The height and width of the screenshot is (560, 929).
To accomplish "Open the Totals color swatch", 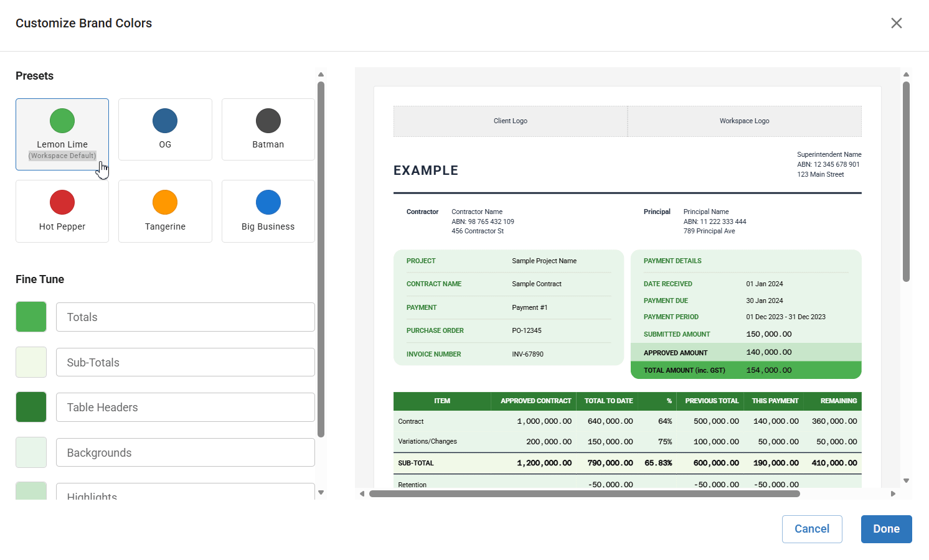I will click(x=31, y=317).
